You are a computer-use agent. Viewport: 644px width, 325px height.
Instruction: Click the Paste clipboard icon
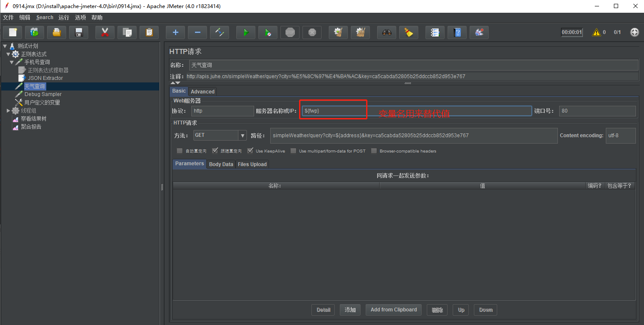[x=149, y=32]
